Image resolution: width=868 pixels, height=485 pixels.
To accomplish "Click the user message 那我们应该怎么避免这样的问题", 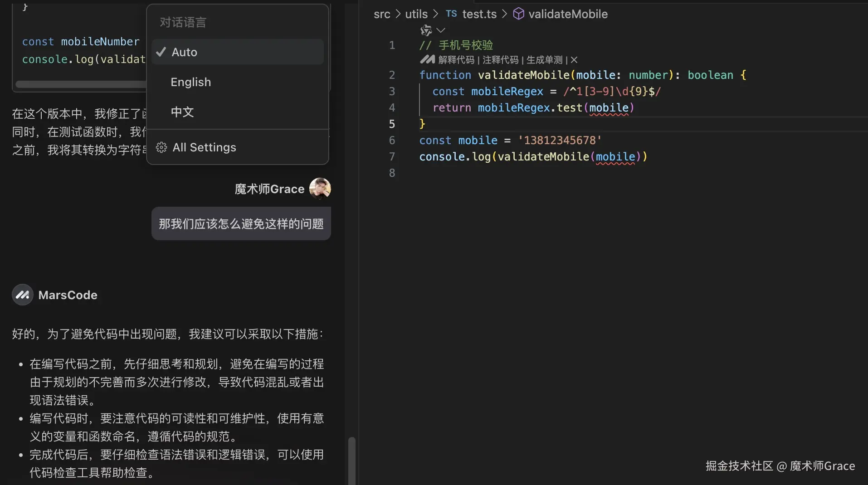I will (241, 223).
